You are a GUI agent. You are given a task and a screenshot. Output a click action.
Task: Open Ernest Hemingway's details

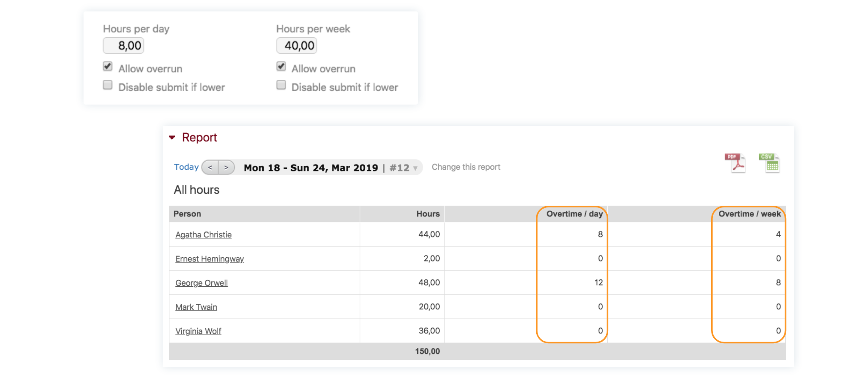(x=209, y=259)
